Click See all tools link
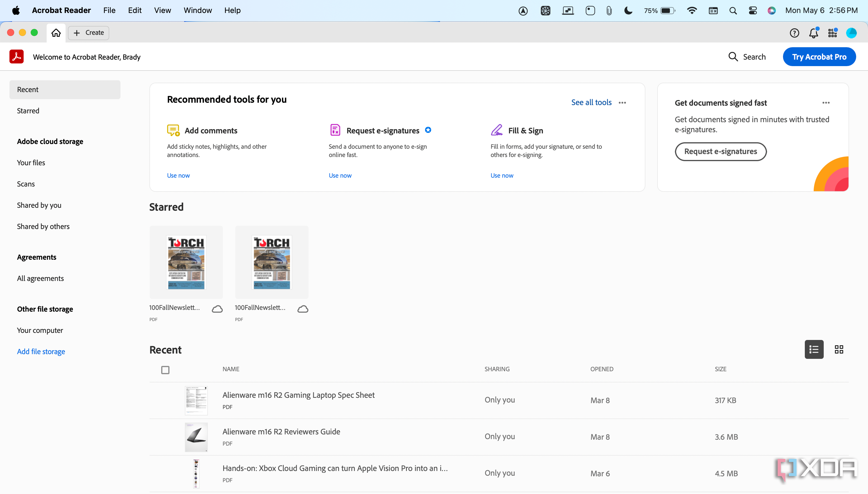This screenshot has width=868, height=494. coord(591,102)
